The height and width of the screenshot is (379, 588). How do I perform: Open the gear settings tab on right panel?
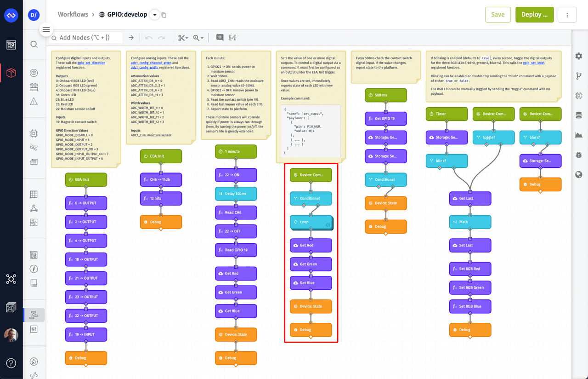579,56
